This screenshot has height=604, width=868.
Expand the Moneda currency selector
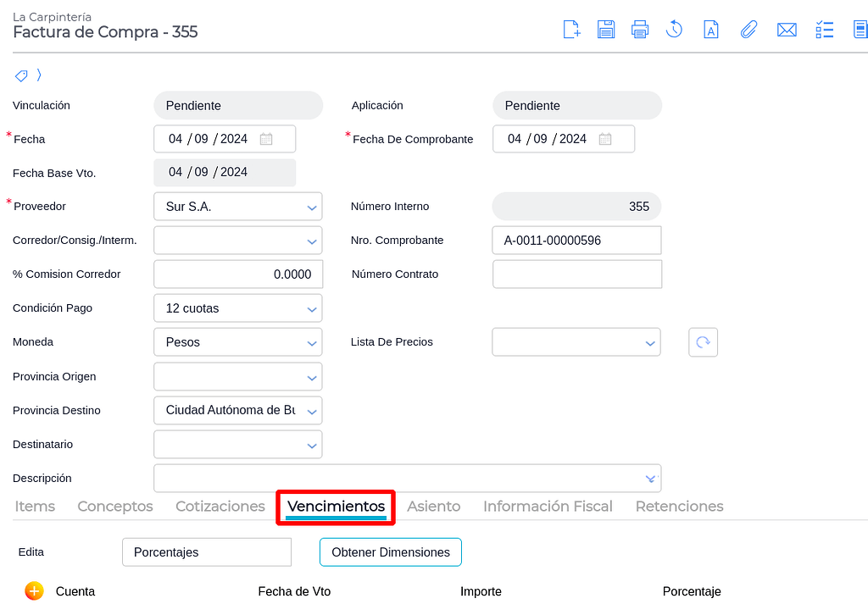[x=310, y=341]
